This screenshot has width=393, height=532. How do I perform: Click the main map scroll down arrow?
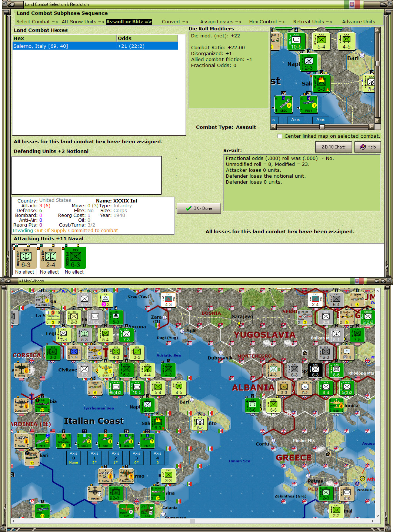[x=377, y=516]
